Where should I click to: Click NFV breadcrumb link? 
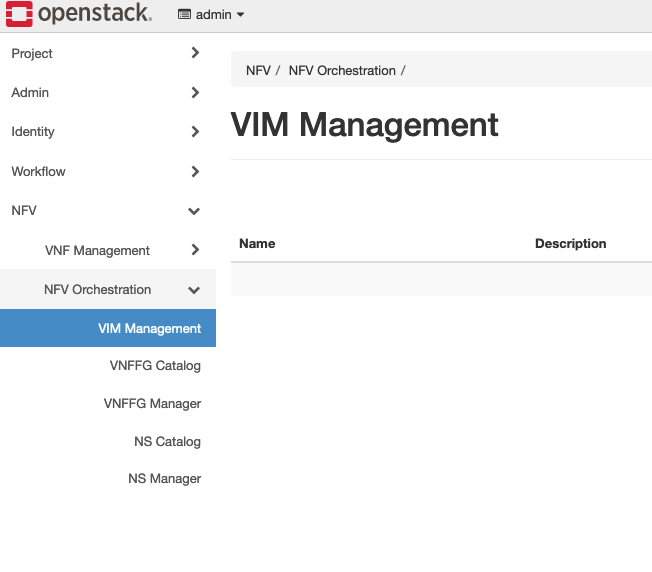coord(258,71)
